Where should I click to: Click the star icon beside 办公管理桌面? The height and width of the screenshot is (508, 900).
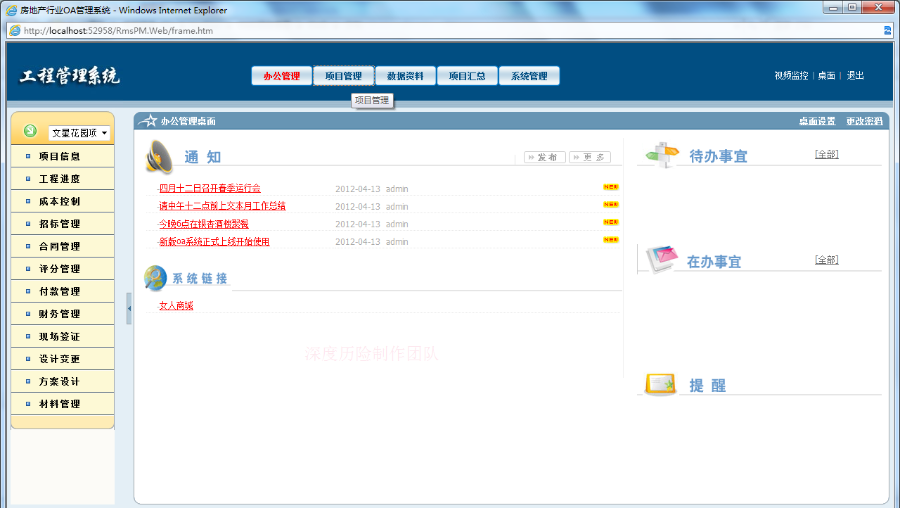click(x=149, y=121)
